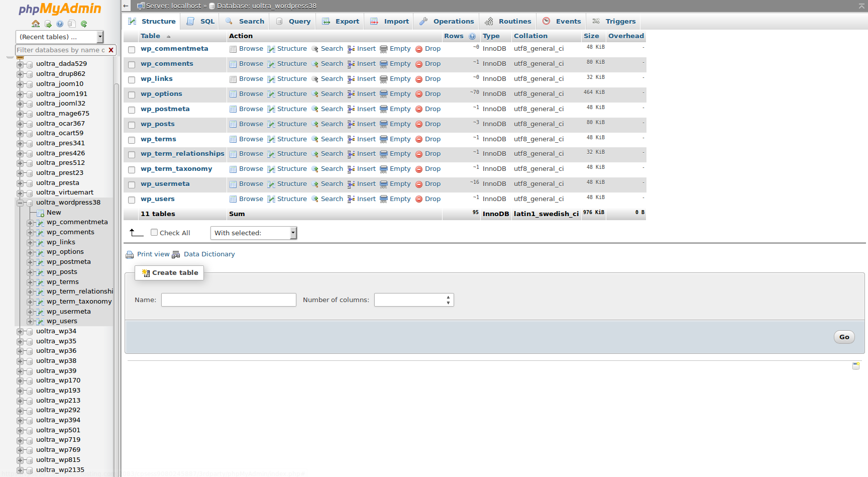This screenshot has width=868, height=477.
Task: Select the wp_users row checkbox
Action: 132,200
